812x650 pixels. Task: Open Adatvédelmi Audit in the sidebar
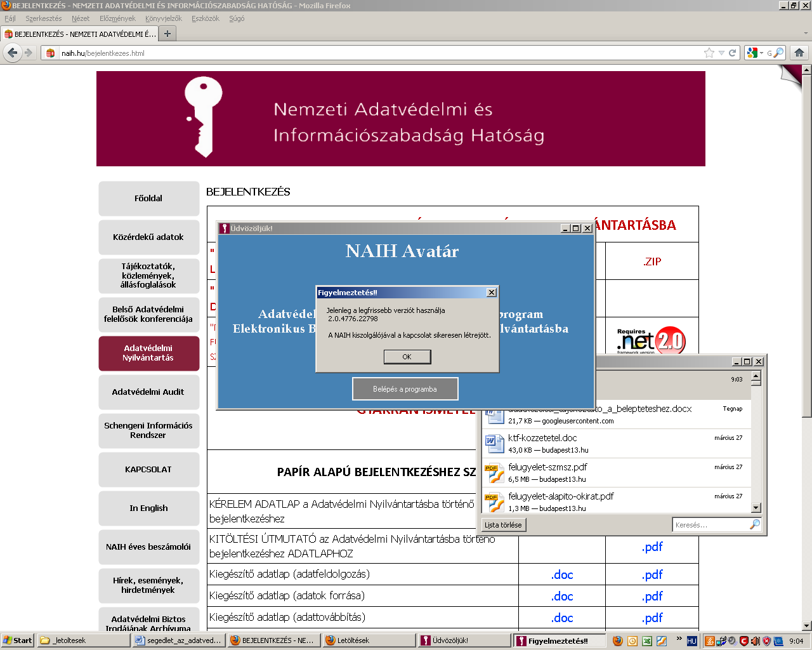[148, 392]
